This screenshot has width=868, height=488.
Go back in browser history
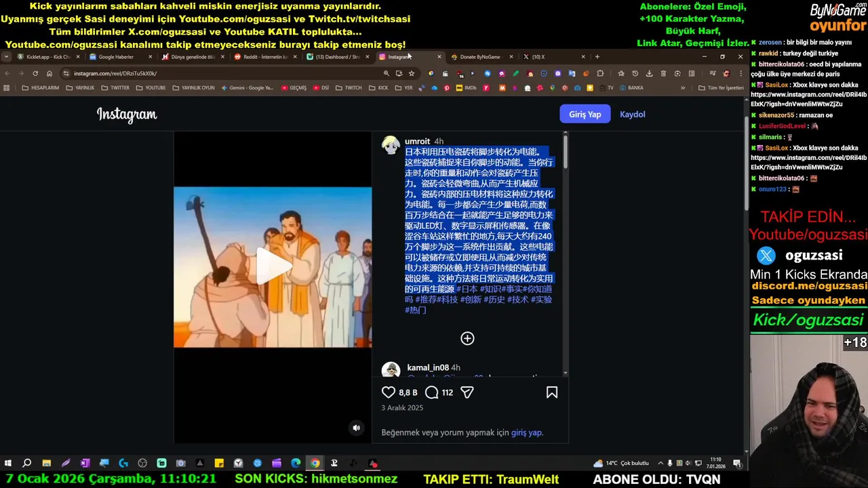tap(7, 73)
